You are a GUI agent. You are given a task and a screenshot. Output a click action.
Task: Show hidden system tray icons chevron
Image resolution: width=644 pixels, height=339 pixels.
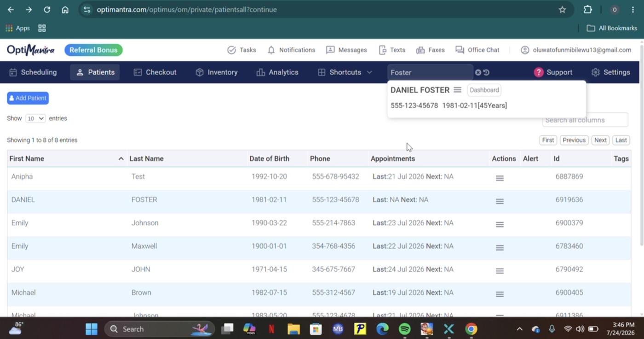pos(519,329)
